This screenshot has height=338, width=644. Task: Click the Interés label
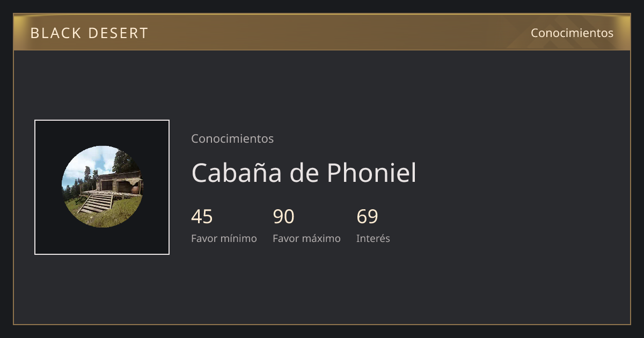point(373,238)
